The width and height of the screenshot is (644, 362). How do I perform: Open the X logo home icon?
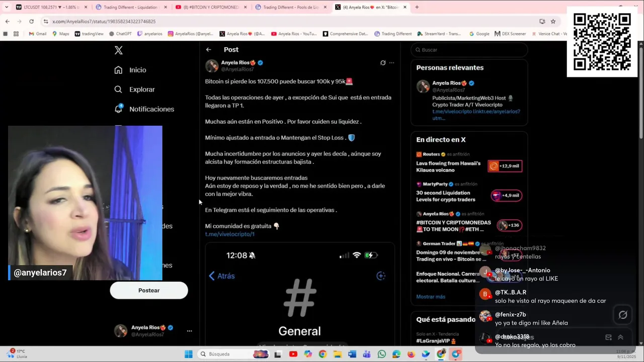118,50
